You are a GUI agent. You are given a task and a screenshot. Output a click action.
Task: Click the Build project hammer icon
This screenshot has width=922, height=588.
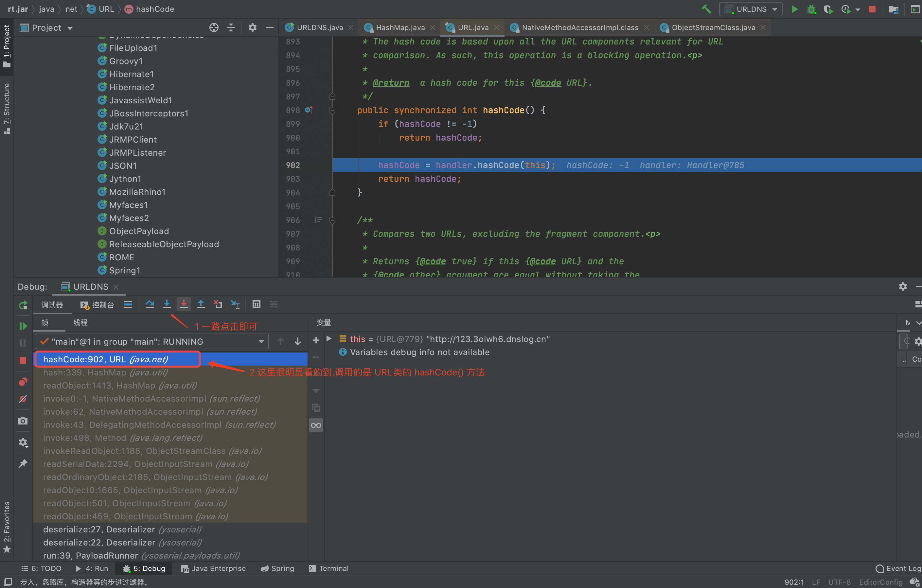pyautogui.click(x=706, y=9)
